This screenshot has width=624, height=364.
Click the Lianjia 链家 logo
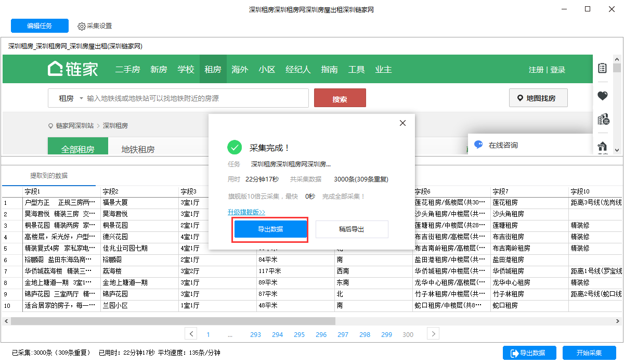point(73,69)
